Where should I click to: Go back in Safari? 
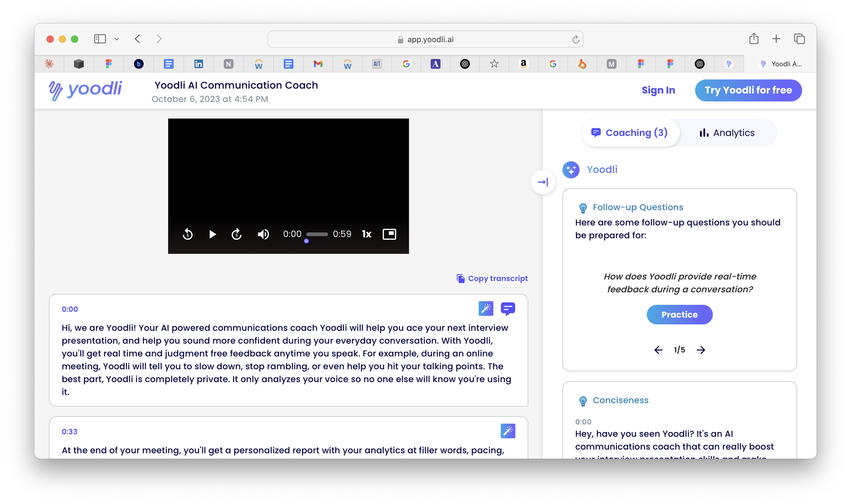tap(138, 39)
